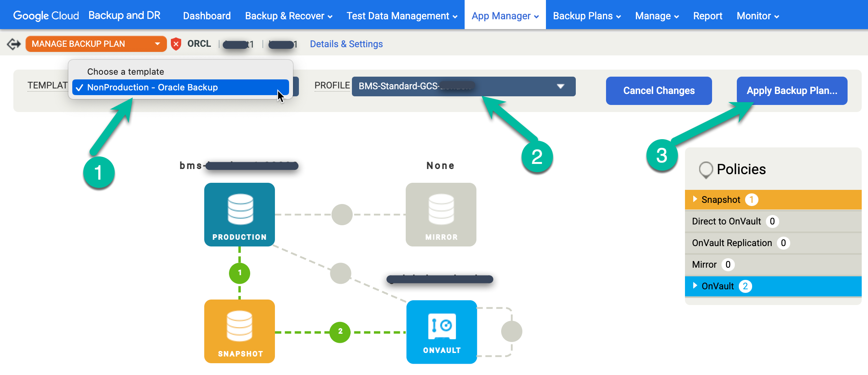Switch to the Dashboard tab

pos(207,15)
